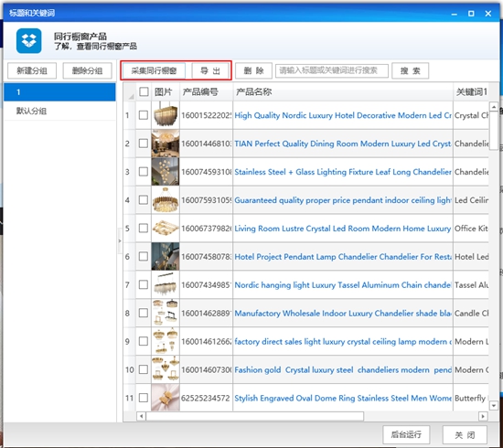The height and width of the screenshot is (448, 503).
Task: Click the 导出 export button
Action: click(x=210, y=70)
